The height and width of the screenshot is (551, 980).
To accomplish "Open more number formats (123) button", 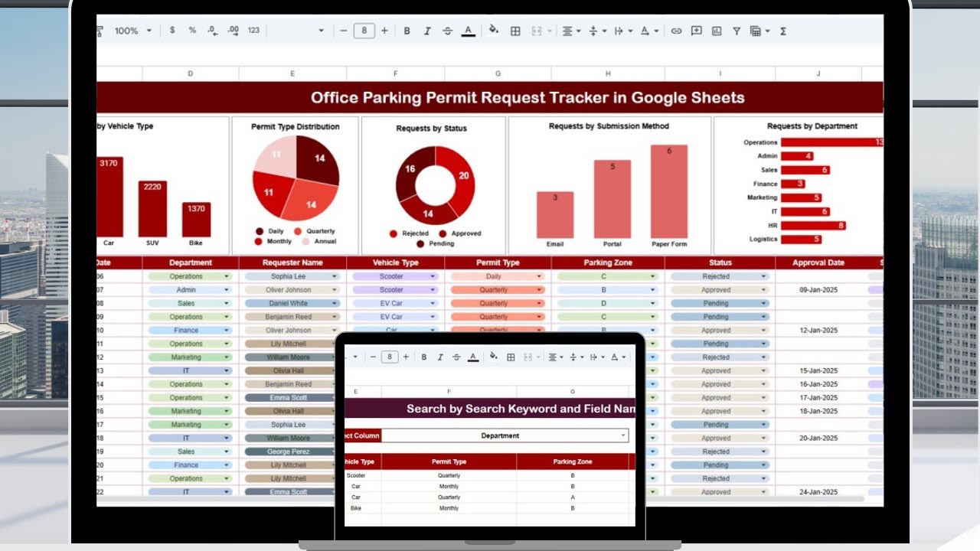I will click(x=253, y=31).
